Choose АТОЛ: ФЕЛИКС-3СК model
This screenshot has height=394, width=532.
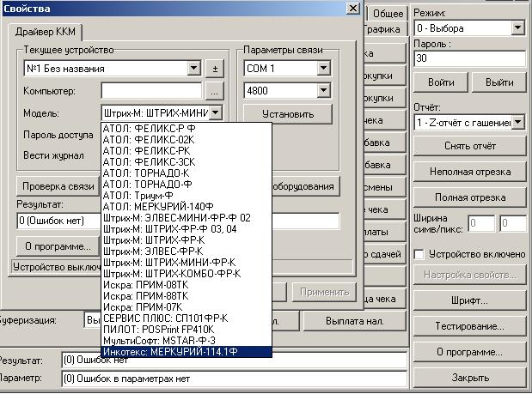187,162
